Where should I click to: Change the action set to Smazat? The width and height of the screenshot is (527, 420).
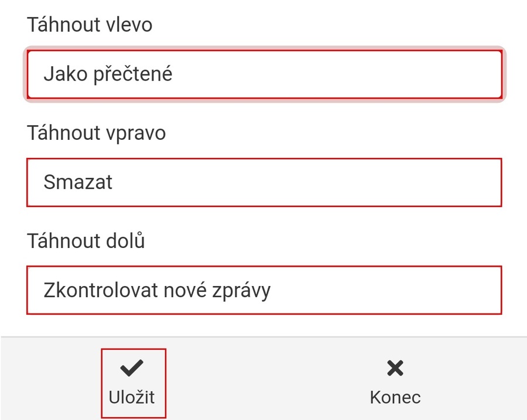264,182
